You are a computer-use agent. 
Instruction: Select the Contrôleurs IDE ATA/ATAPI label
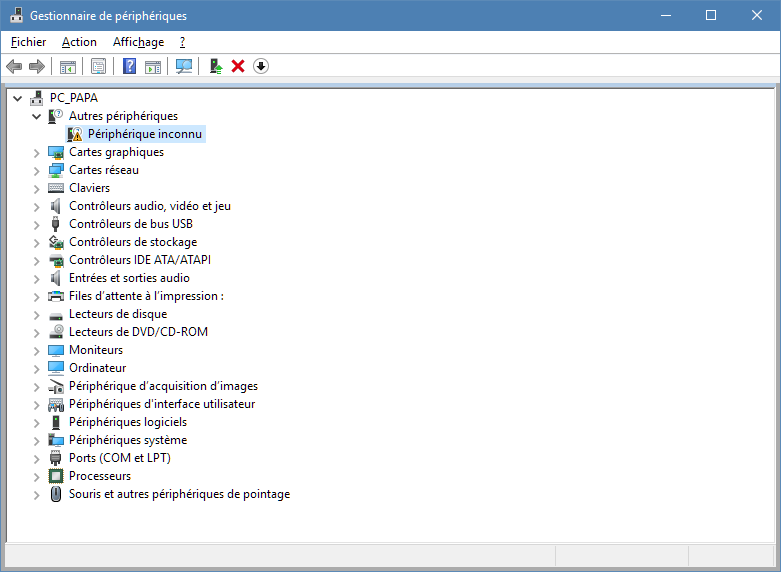[x=140, y=260]
